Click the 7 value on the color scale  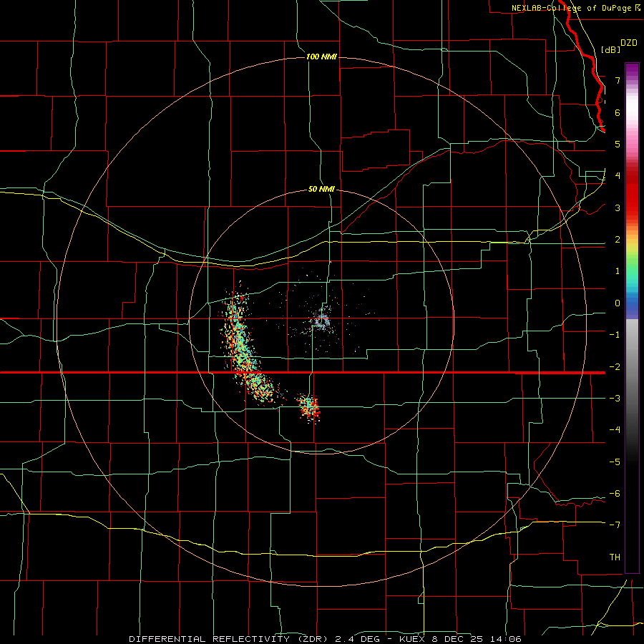tap(618, 80)
